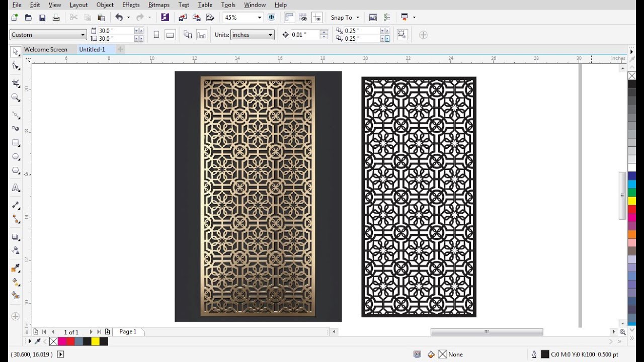Publish to PDF
The image size is (644, 362).
click(210, 17)
